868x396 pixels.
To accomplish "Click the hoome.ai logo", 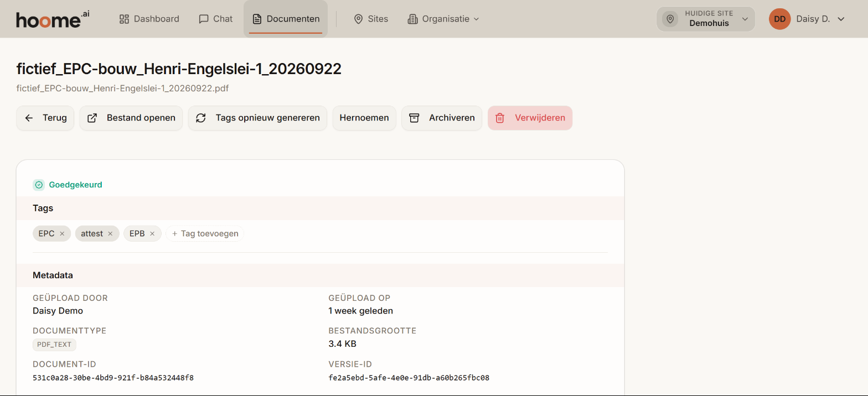I will pos(53,19).
